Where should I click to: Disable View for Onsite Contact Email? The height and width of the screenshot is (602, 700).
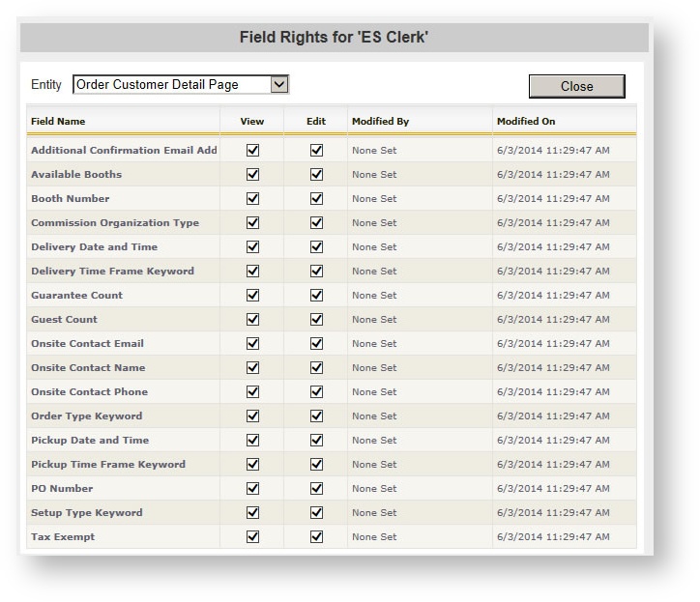pyautogui.click(x=252, y=344)
